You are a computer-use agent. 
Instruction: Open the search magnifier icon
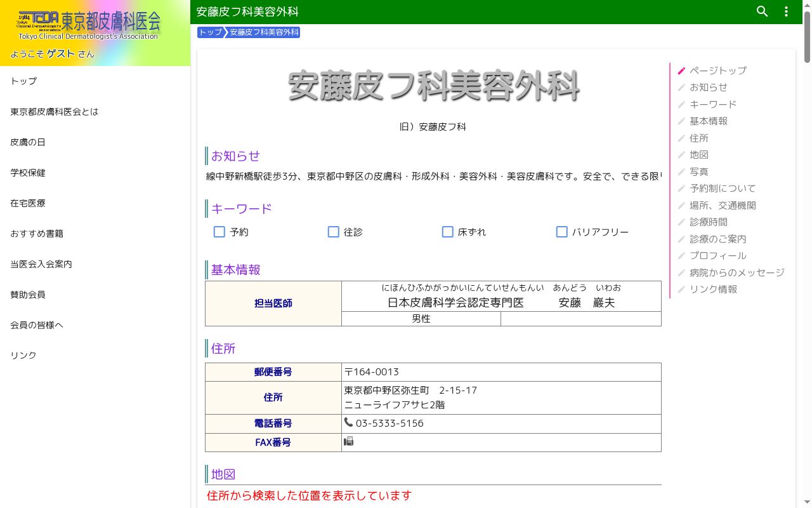(x=763, y=11)
